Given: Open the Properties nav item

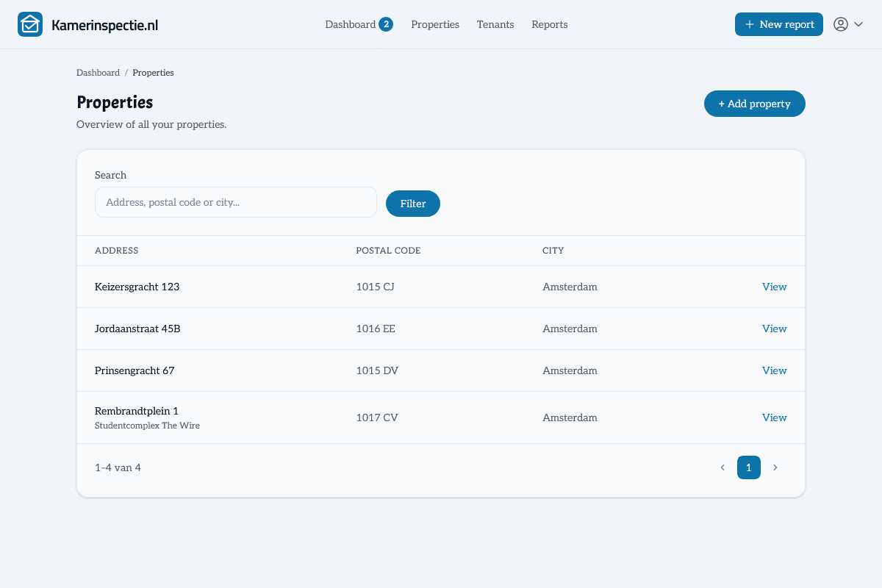Looking at the screenshot, I should tap(435, 24).
